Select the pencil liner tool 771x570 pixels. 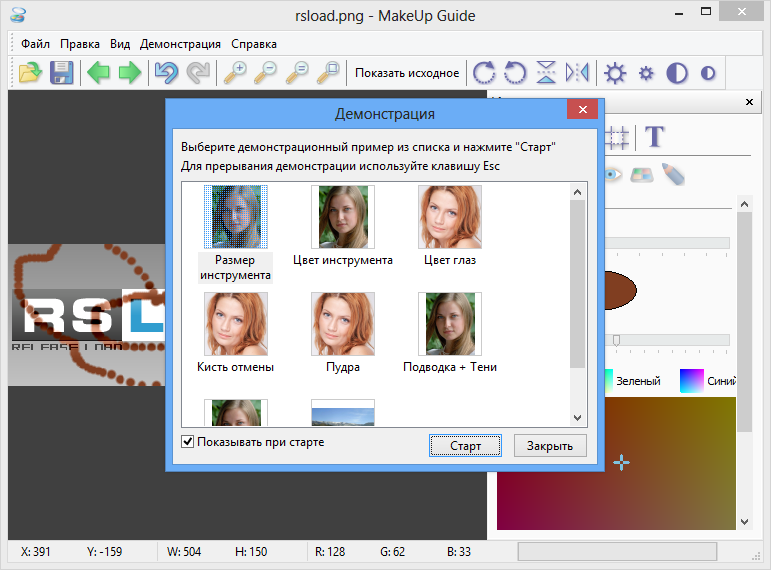tap(673, 174)
